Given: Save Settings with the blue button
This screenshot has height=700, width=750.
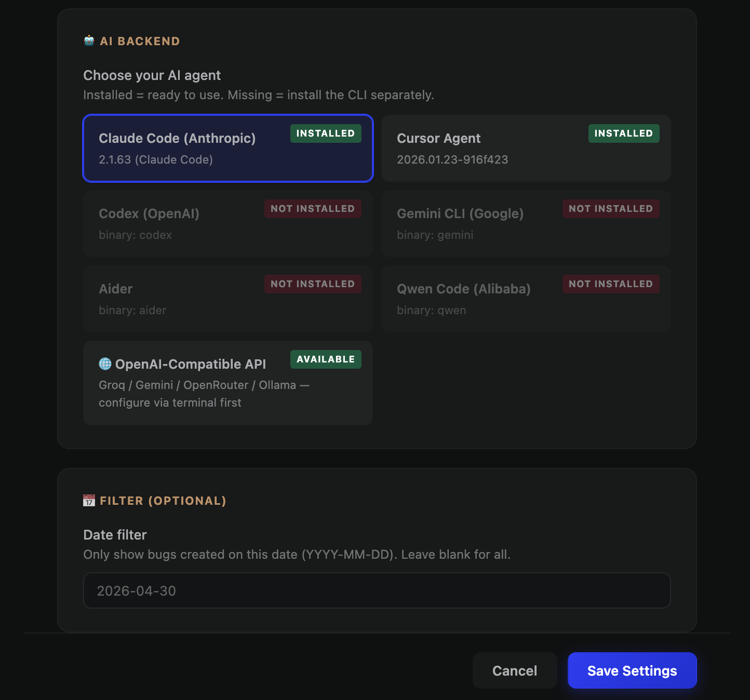Looking at the screenshot, I should point(632,670).
